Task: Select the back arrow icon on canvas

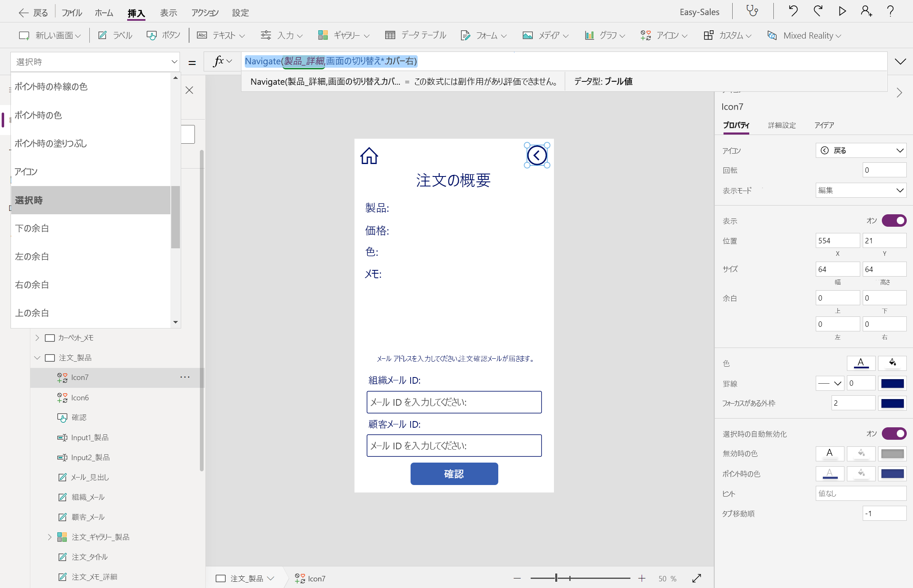Action: click(x=537, y=155)
